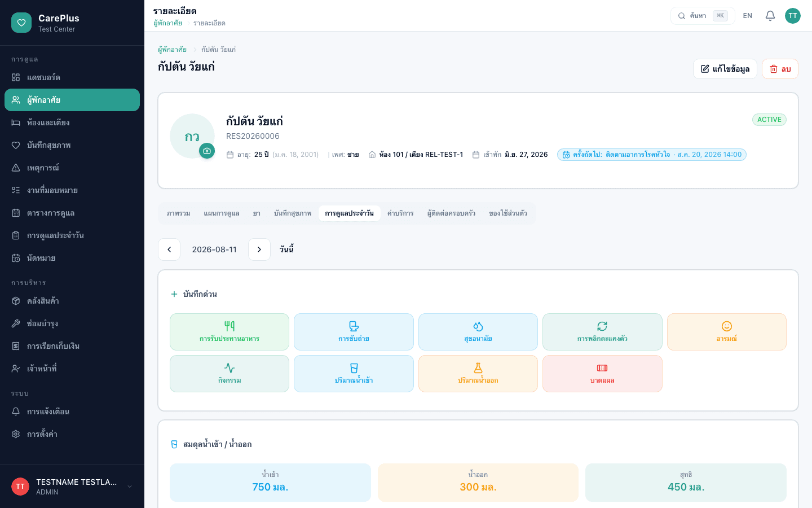
Task: Log ปริมาณน้ำออก quick entry
Action: [478, 374]
